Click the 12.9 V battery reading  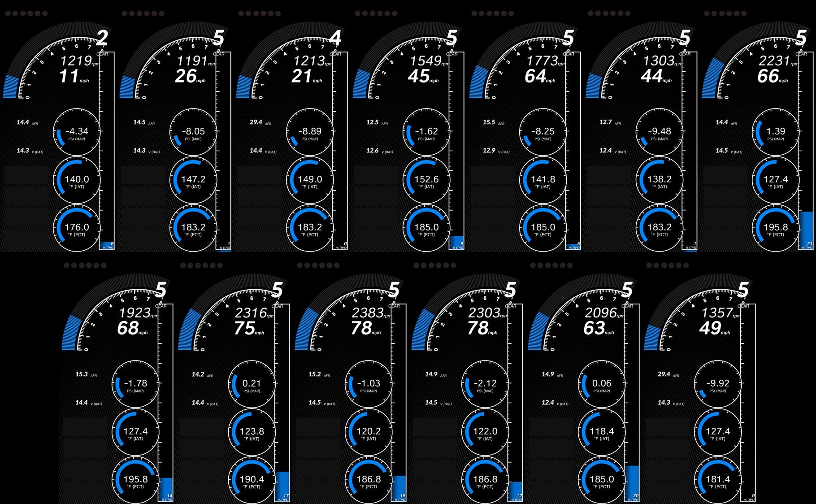490,151
